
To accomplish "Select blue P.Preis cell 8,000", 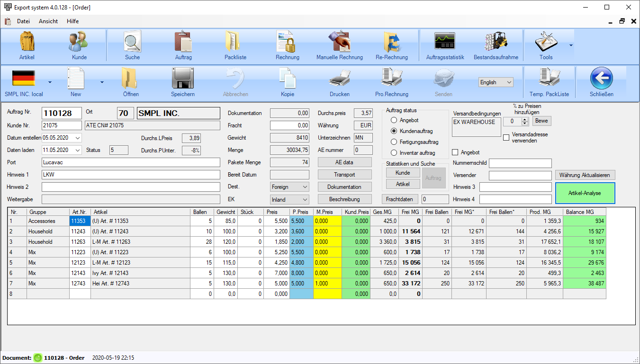I will [x=301, y=273].
